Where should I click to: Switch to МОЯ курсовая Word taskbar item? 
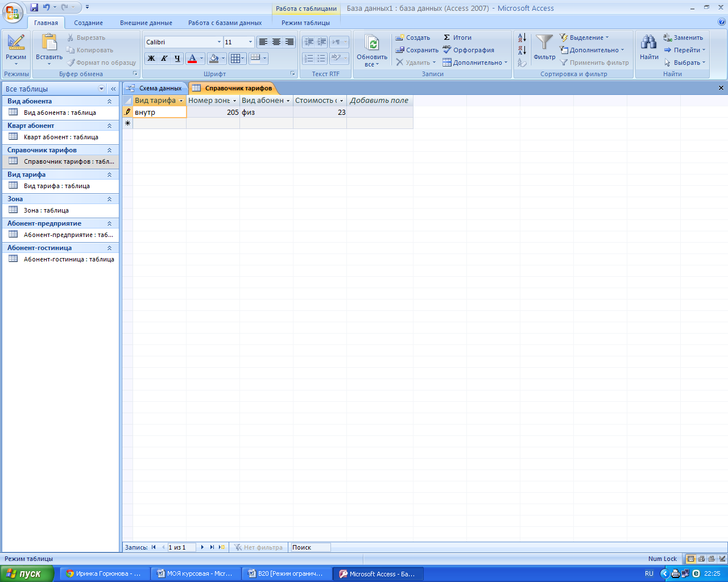pyautogui.click(x=195, y=573)
